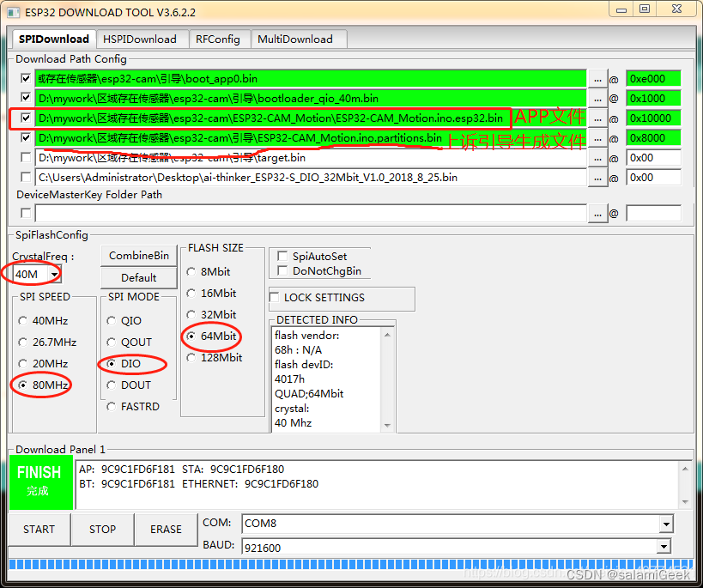
Task: Click scroll-up arrow in Detected Info box
Action: [387, 335]
